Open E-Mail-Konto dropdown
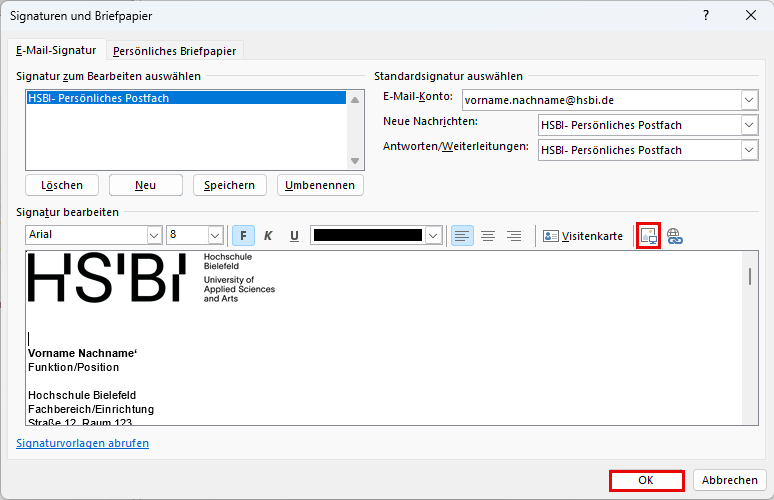The width and height of the screenshot is (774, 500). point(749,100)
